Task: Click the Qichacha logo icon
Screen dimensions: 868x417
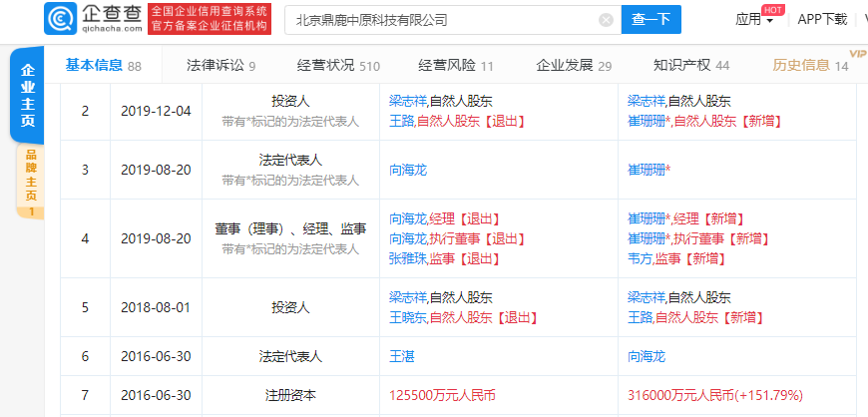Action: point(60,18)
